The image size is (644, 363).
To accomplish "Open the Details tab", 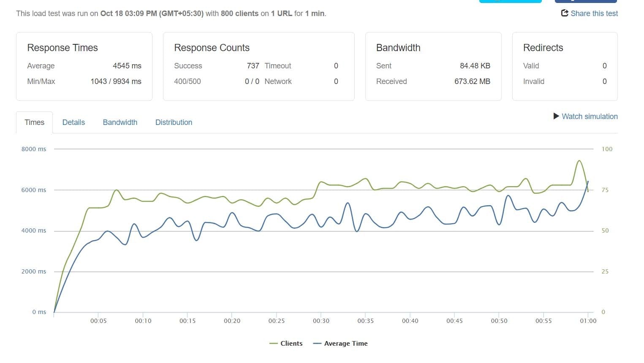I will [73, 122].
